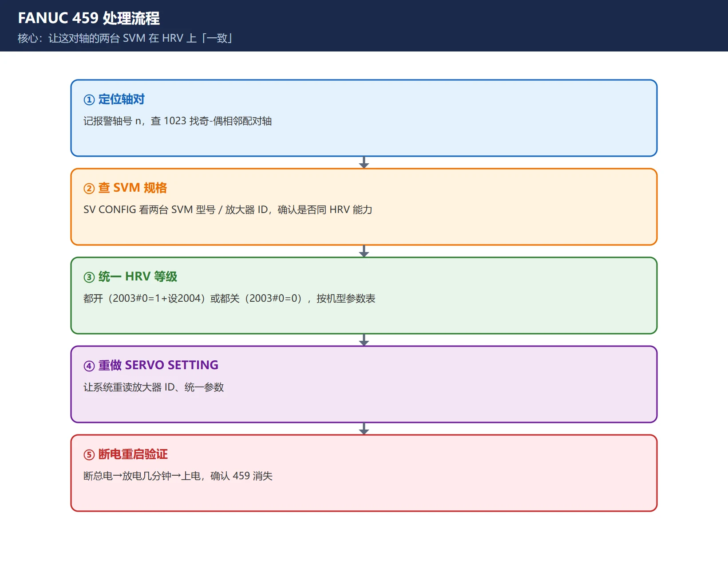Click the step heading "① 定位轴对"
The image size is (728, 568).
(114, 99)
